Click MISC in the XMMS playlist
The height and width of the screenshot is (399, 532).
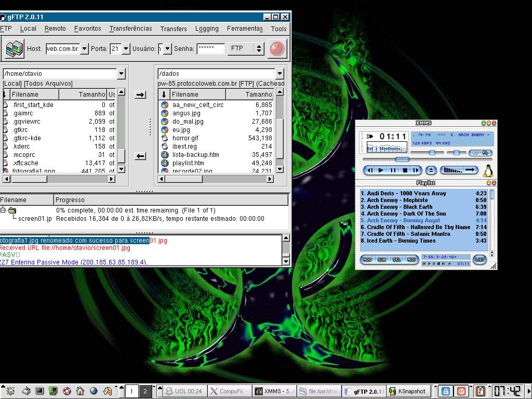click(411, 260)
